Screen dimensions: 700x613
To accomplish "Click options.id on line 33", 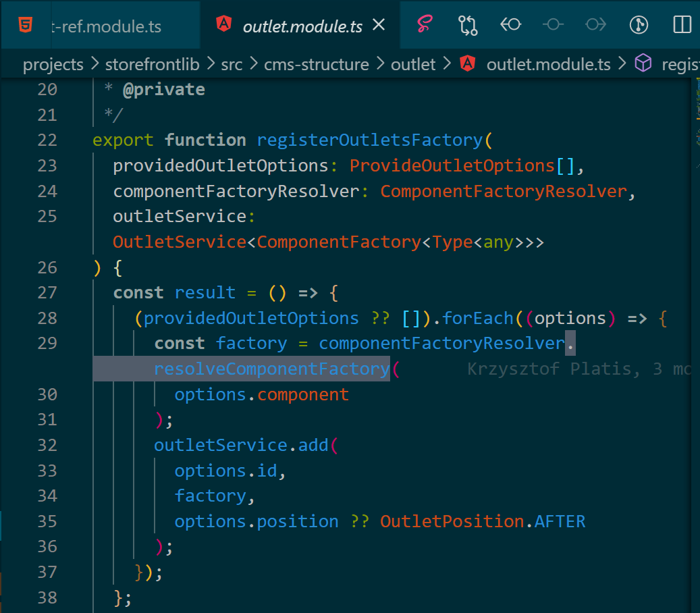I will pyautogui.click(x=226, y=471).
